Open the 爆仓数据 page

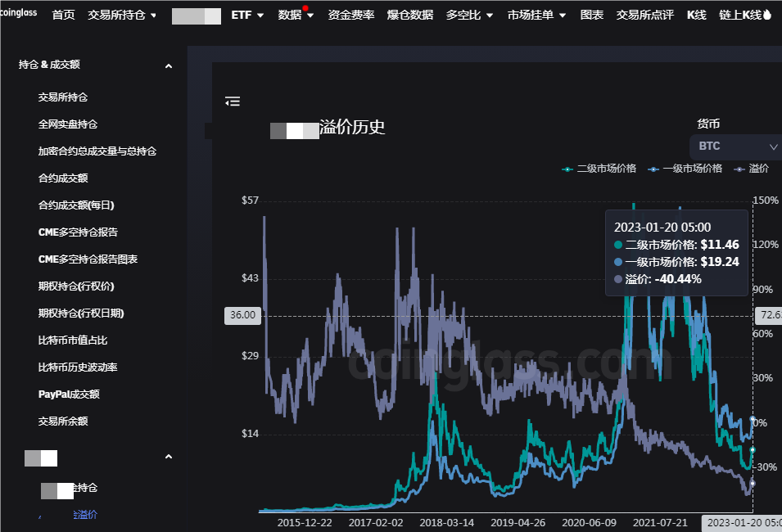click(x=409, y=16)
